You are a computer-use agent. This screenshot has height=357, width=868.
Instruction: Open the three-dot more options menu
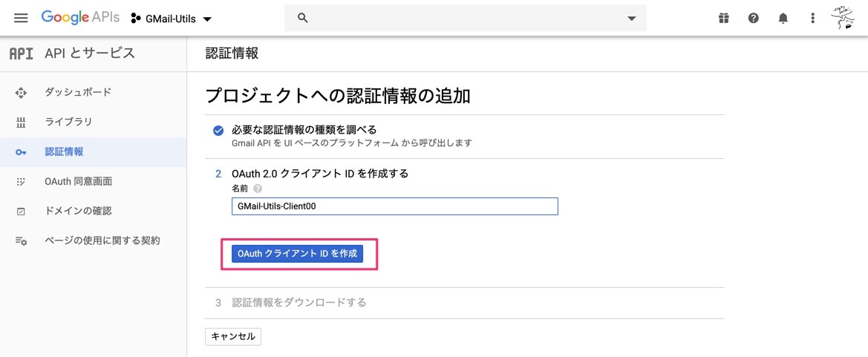[812, 19]
